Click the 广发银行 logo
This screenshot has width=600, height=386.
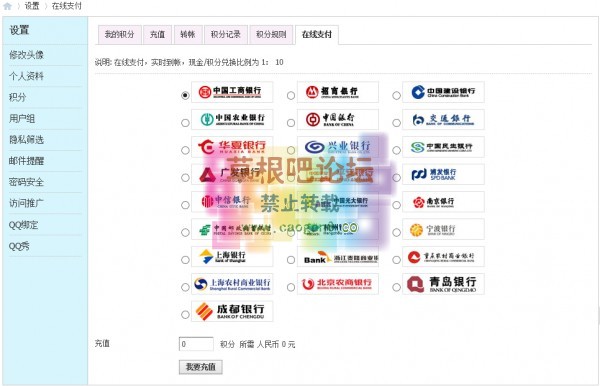click(232, 174)
